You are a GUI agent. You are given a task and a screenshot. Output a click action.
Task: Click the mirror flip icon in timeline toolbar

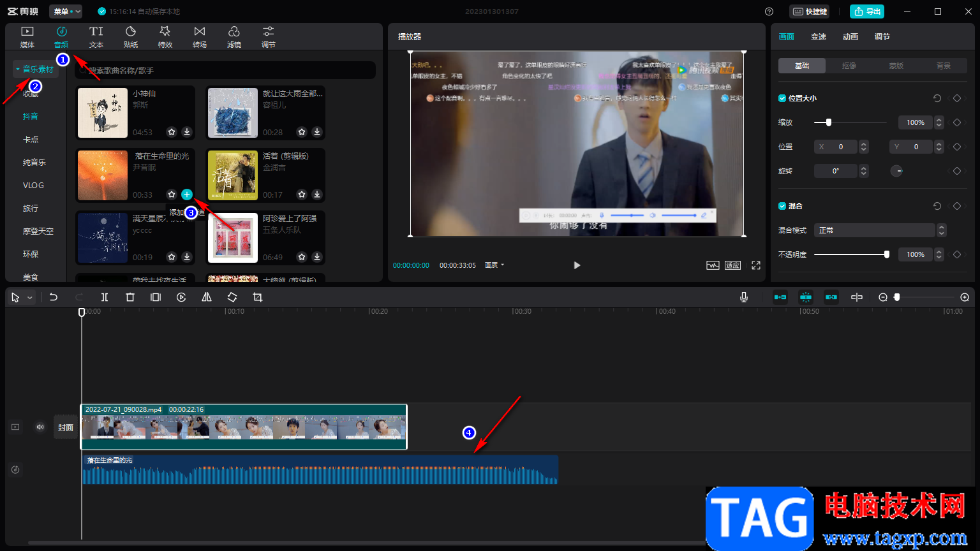coord(207,297)
